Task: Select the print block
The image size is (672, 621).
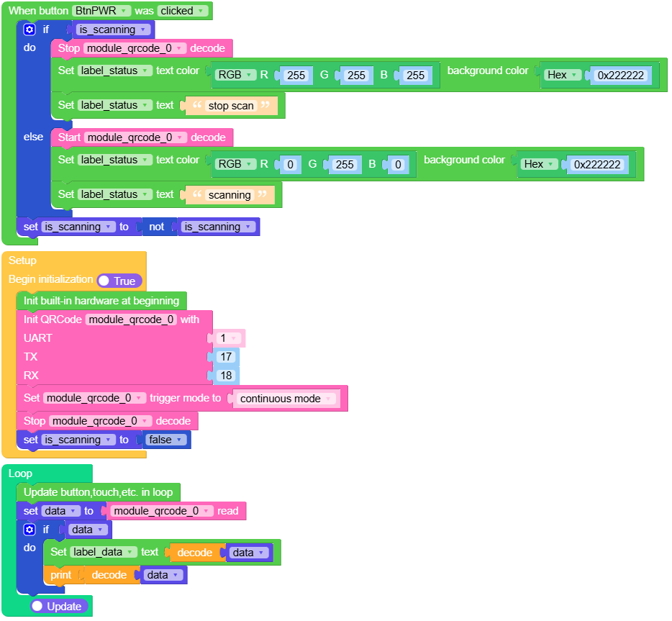Action: [x=61, y=575]
